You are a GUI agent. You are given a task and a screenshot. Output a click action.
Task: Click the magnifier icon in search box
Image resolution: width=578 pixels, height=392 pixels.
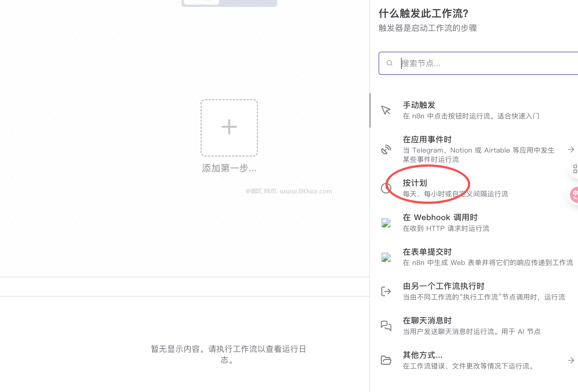point(389,63)
